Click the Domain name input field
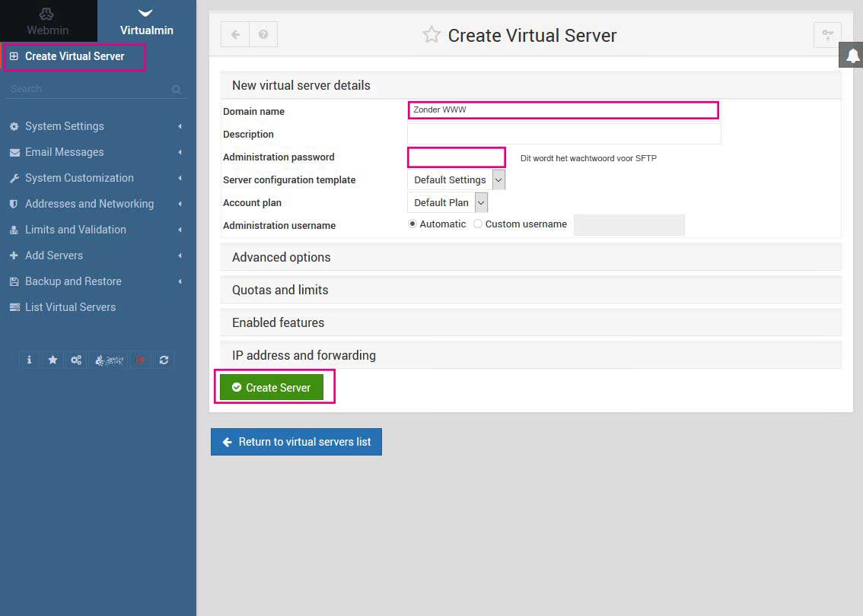This screenshot has height=616, width=863. pyautogui.click(x=563, y=110)
